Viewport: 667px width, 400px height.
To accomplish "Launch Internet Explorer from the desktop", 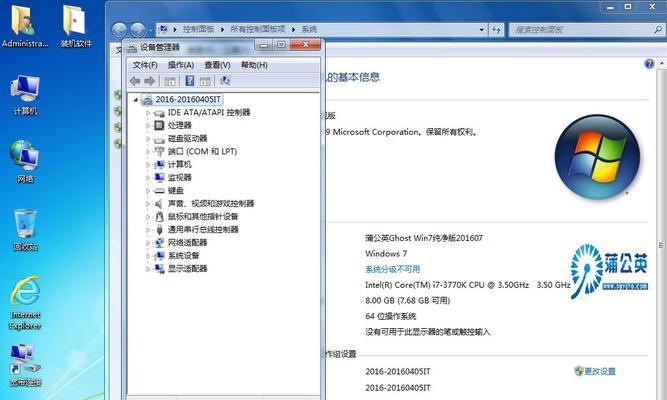I will (x=25, y=302).
